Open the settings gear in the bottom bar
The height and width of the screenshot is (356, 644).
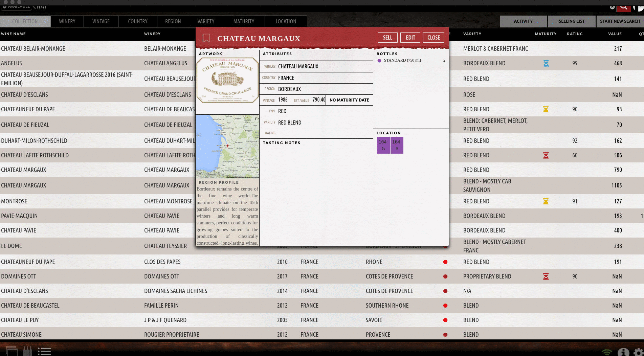pos(638,352)
